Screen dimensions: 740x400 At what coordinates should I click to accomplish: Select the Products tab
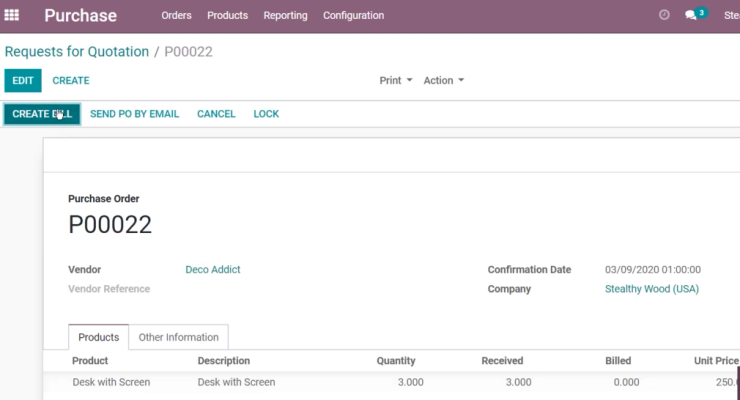[98, 337]
